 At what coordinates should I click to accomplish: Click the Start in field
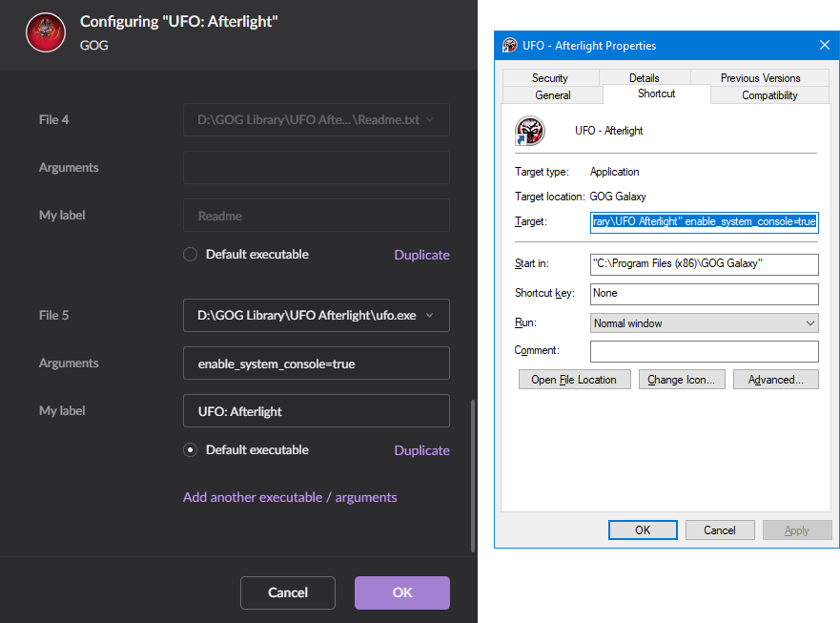[x=704, y=263]
